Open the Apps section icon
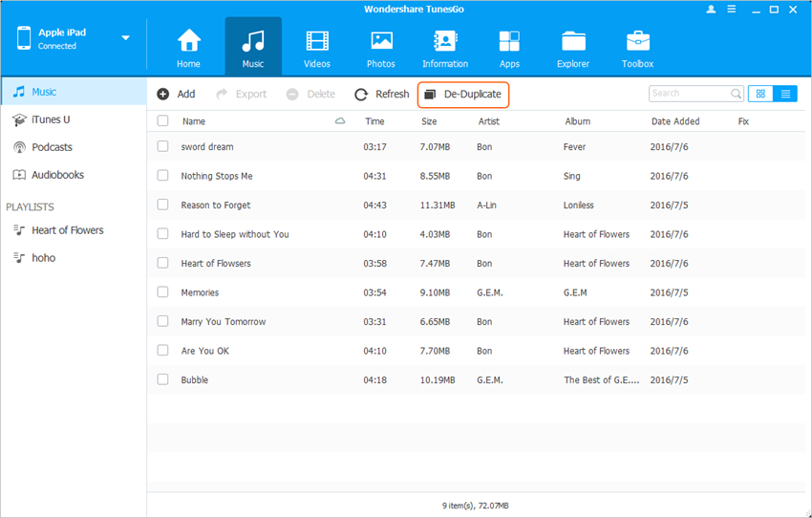 (509, 42)
